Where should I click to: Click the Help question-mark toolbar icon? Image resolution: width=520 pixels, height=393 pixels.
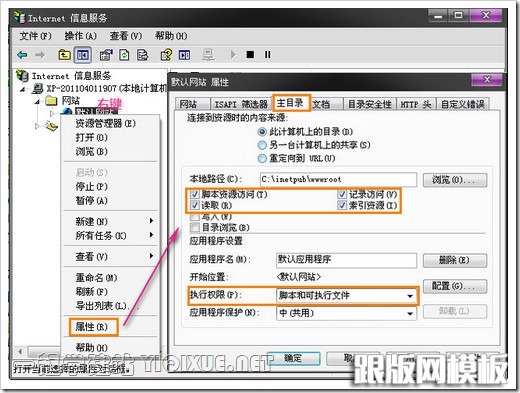click(166, 54)
